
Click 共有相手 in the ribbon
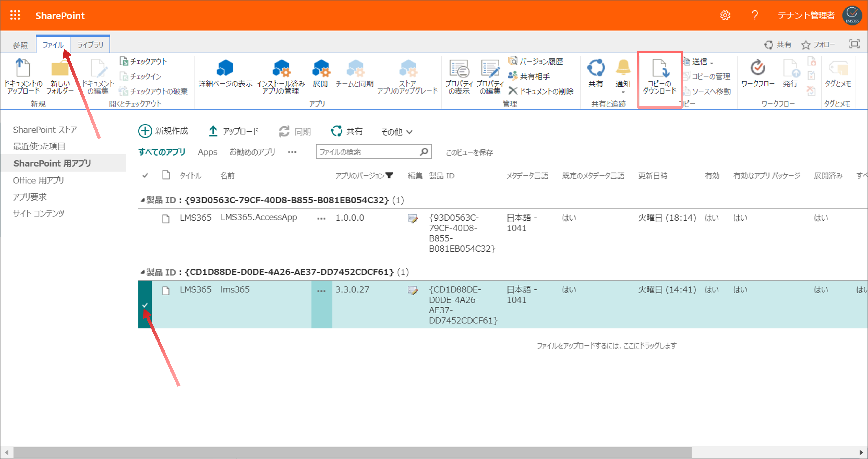[529, 77]
